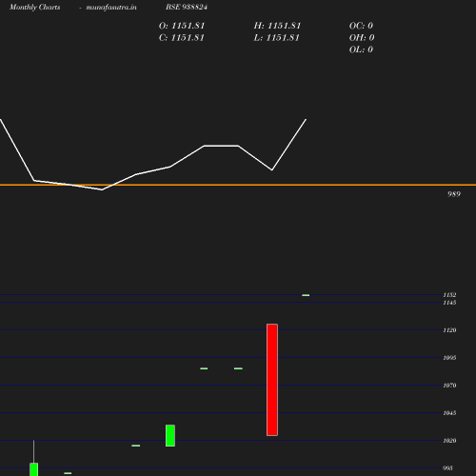Select the close value 'C: 1151.81'
Image resolution: width=476 pixels, height=476 pixels.
pos(182,38)
